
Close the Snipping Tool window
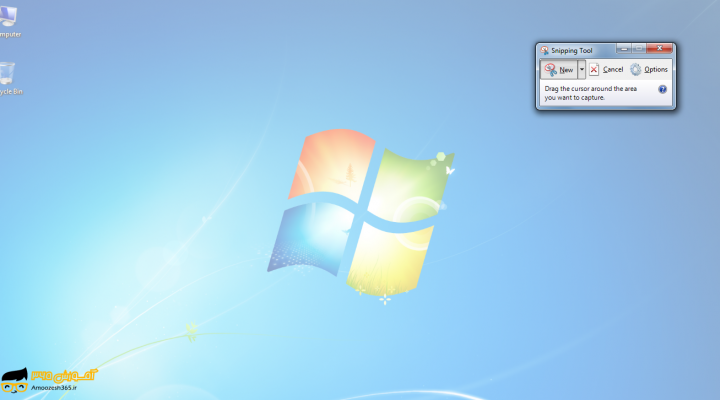(659, 48)
